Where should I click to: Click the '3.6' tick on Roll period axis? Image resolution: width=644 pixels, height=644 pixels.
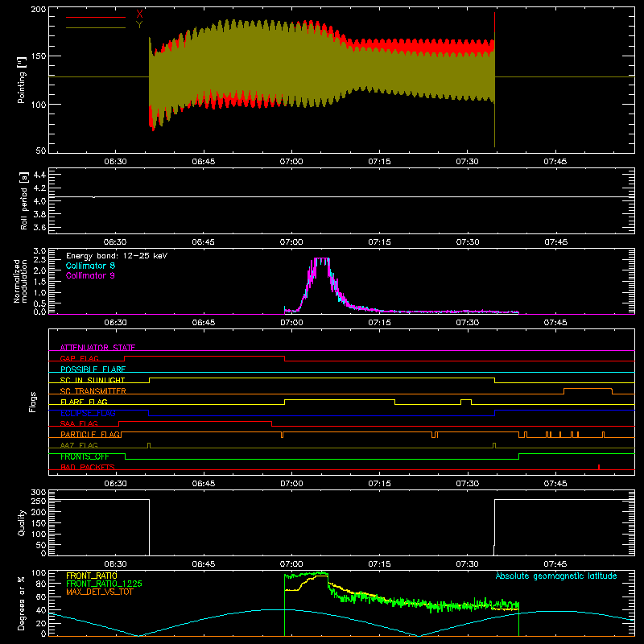pyautogui.click(x=39, y=227)
